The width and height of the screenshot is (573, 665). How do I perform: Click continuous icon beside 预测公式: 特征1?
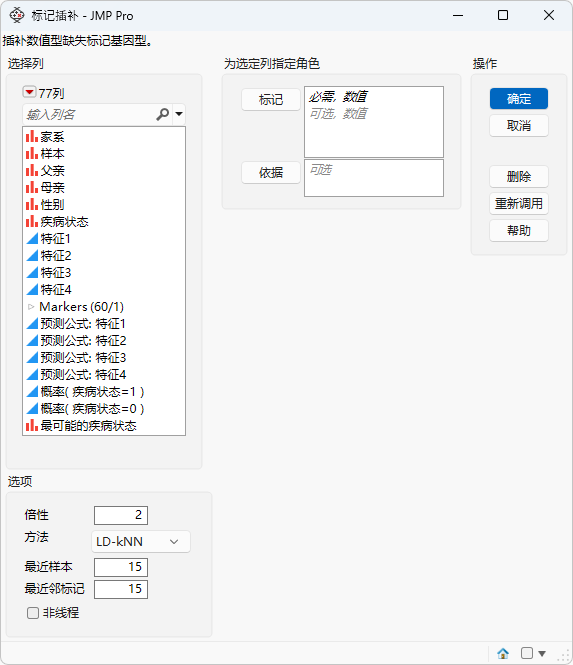(x=32, y=324)
